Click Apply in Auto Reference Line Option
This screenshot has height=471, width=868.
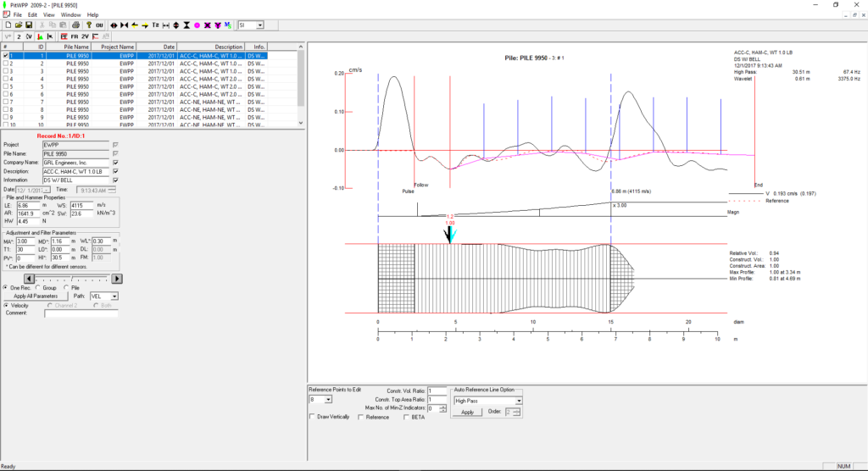pyautogui.click(x=466, y=412)
